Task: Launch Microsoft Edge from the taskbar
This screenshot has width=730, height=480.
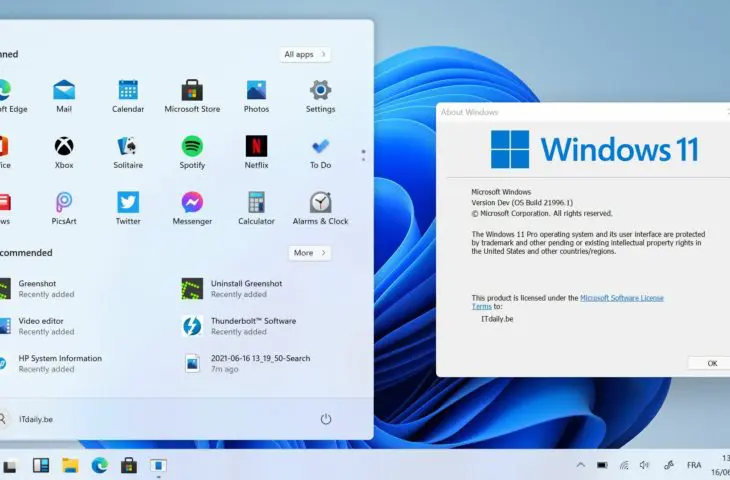Action: coord(100,465)
